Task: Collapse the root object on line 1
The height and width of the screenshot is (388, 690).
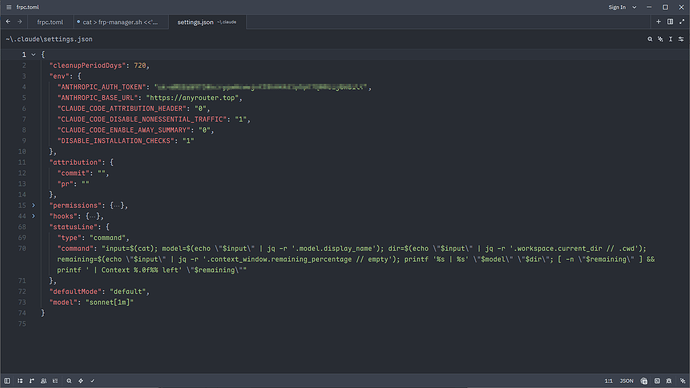Action: (x=33, y=55)
